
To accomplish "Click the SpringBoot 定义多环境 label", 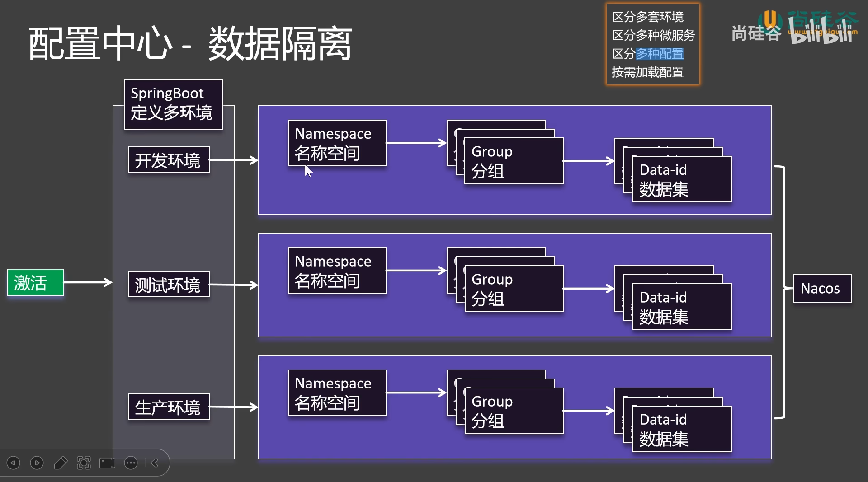I will 173,104.
